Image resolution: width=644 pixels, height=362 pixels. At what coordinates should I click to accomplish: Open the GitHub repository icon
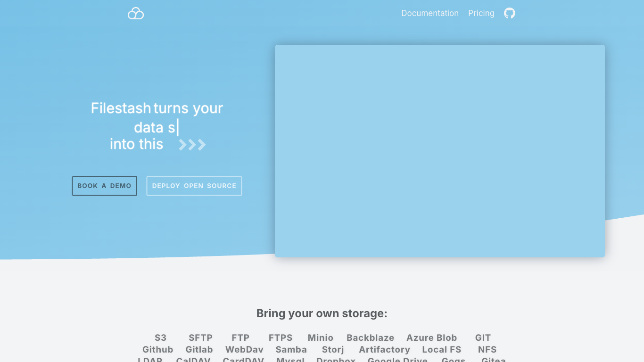510,13
